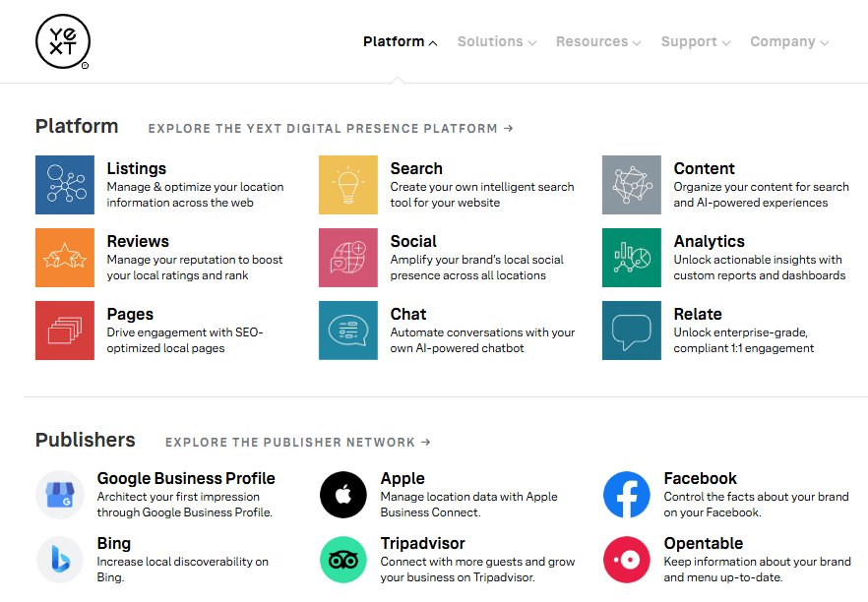Select the Tripadvisor owl icon
The width and height of the screenshot is (868, 602).
coord(343,560)
